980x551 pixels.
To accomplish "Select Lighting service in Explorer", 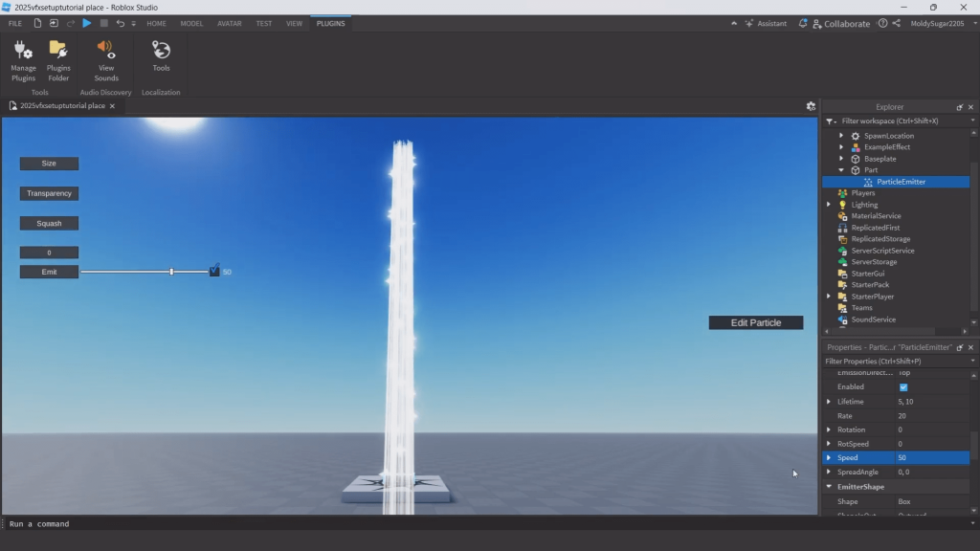I will [x=864, y=205].
